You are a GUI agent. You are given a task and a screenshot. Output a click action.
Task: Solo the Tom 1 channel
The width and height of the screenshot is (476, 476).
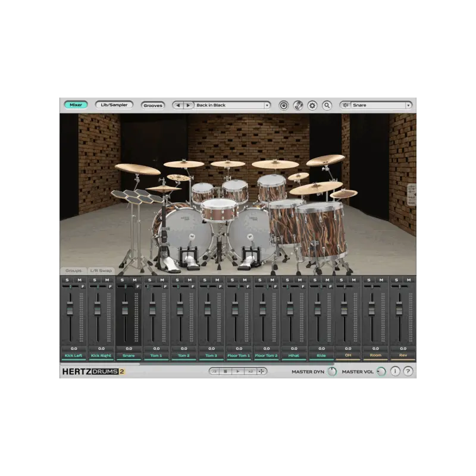pos(150,280)
